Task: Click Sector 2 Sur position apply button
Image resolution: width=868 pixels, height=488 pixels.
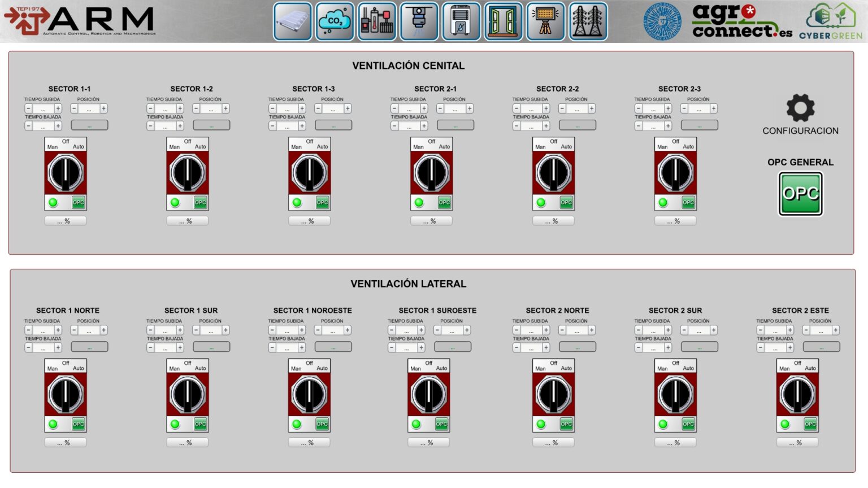Action: click(700, 347)
